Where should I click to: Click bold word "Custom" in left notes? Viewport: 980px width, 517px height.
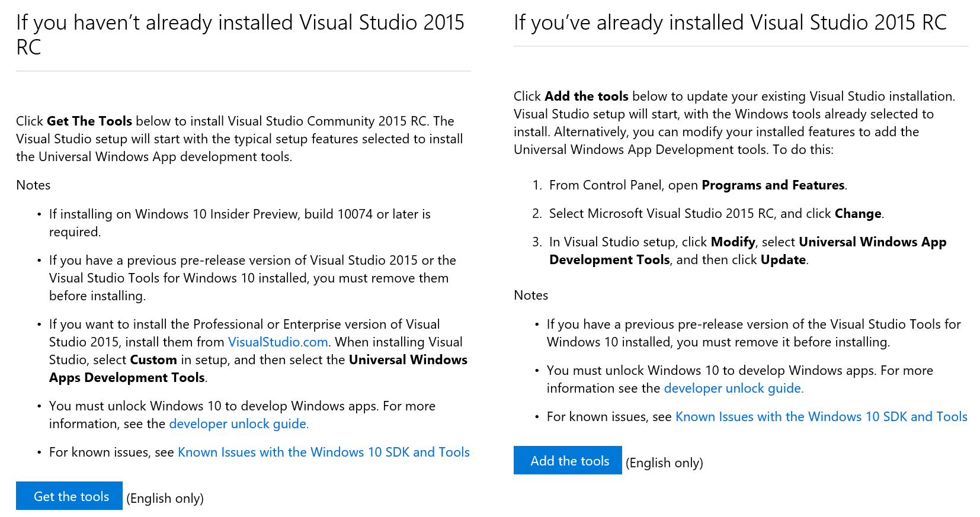click(153, 359)
